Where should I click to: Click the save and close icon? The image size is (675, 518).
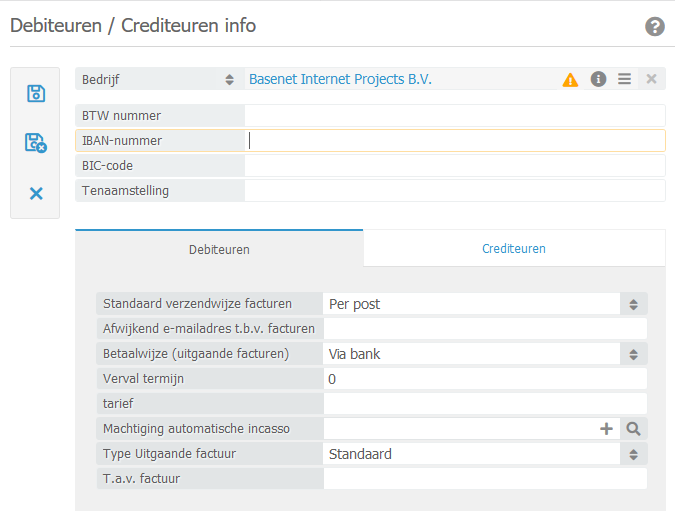pos(36,143)
